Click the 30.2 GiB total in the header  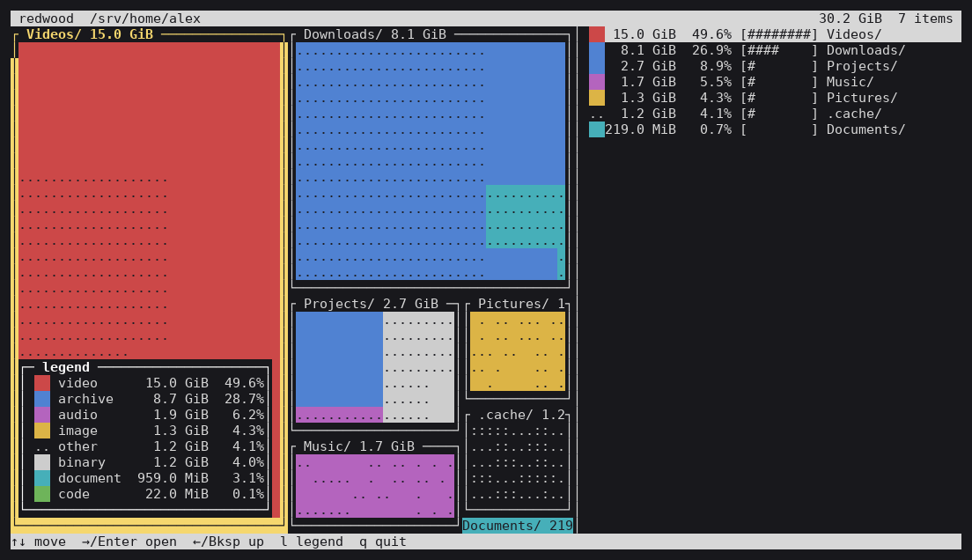pos(850,18)
